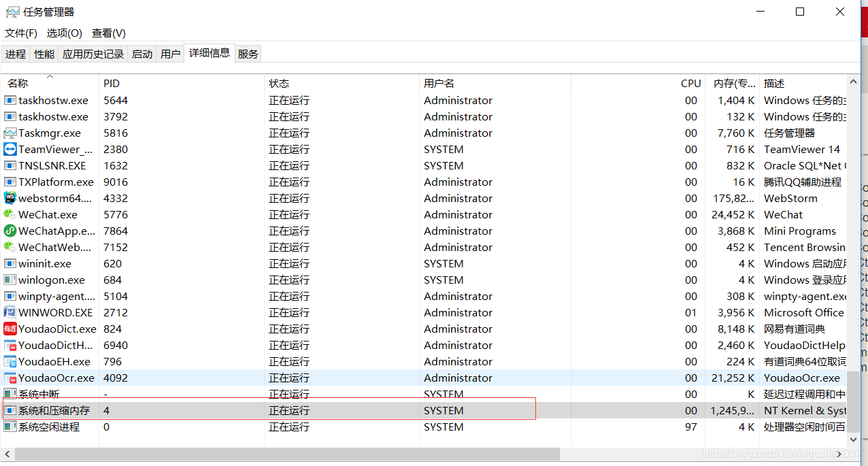Image resolution: width=868 pixels, height=466 pixels.
Task: Click the TeamViewer process icon
Action: [x=10, y=149]
